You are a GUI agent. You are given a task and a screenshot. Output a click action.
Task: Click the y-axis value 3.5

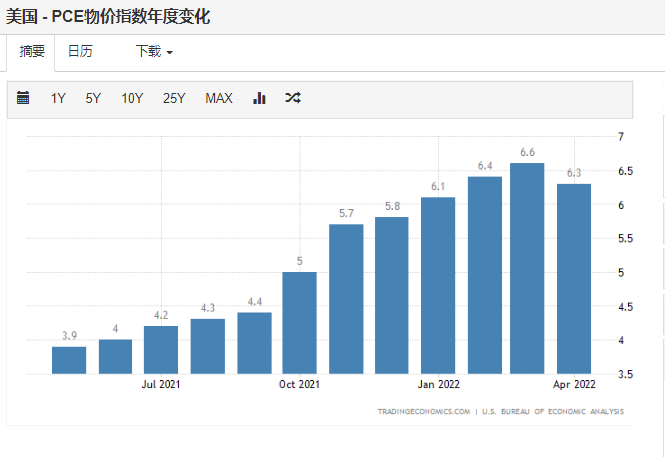click(625, 374)
